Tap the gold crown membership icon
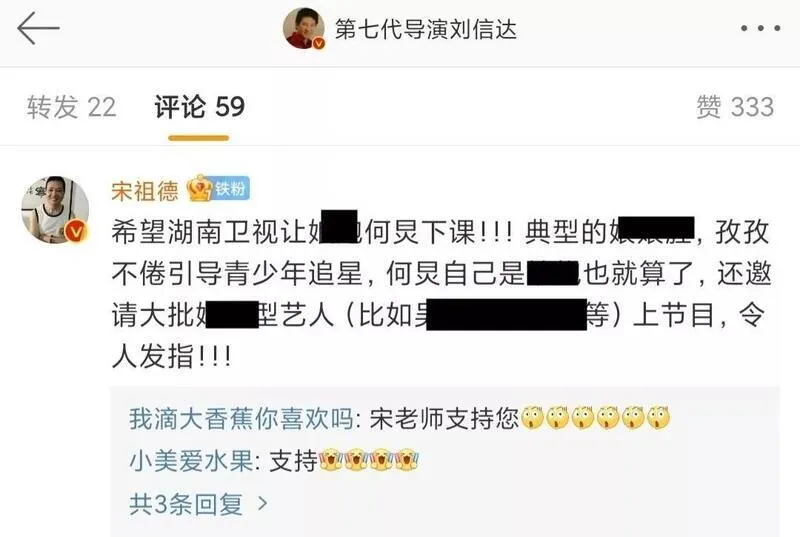 [x=199, y=188]
